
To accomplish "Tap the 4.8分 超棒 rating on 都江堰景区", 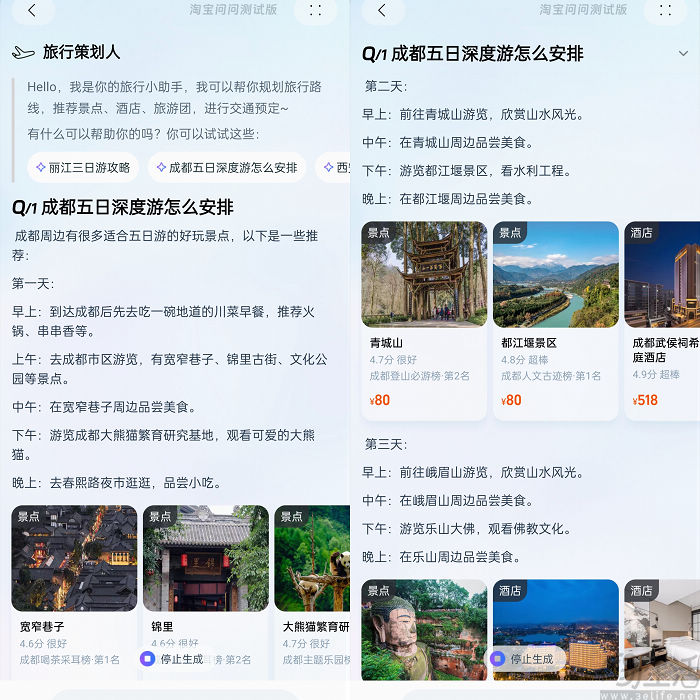I will (525, 360).
